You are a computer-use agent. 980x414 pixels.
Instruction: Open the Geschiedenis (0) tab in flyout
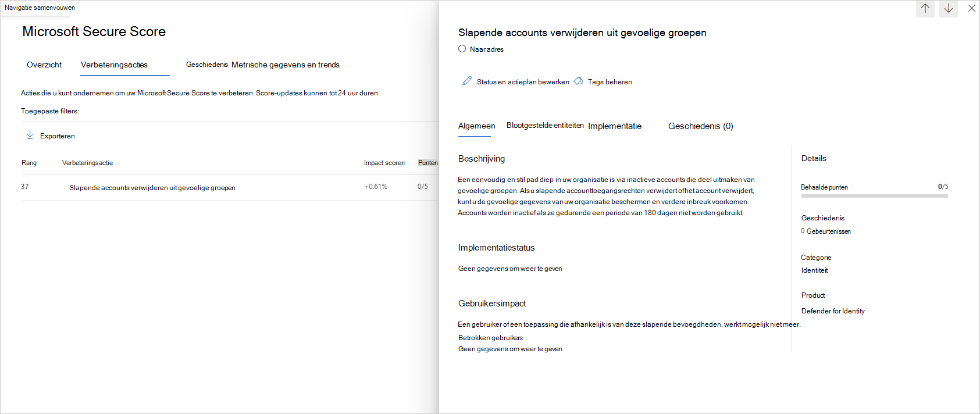coord(700,126)
